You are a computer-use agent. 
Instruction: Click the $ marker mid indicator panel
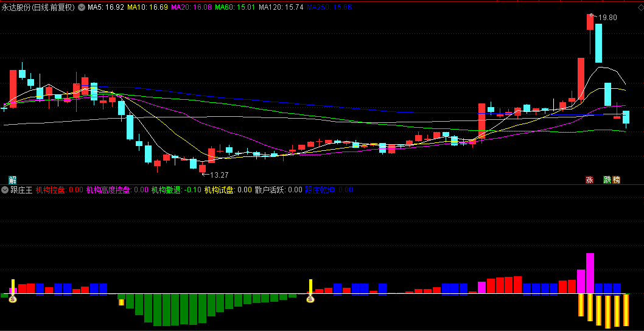click(310, 299)
